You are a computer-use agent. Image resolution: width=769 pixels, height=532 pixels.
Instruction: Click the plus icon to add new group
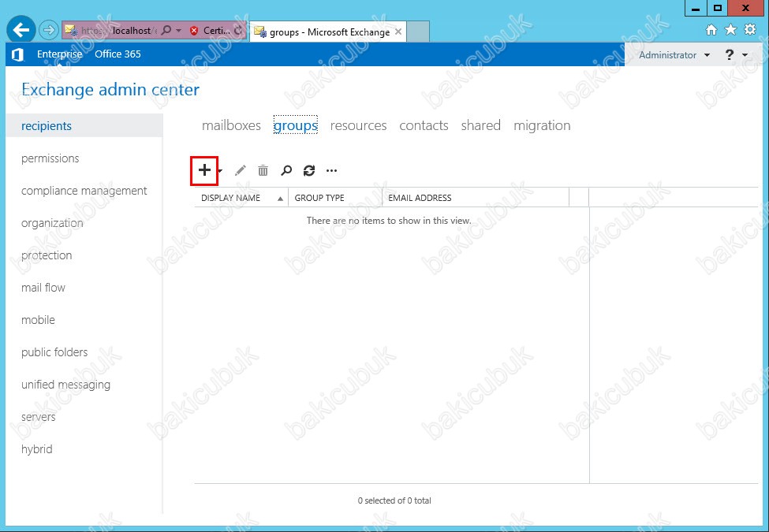(x=204, y=170)
